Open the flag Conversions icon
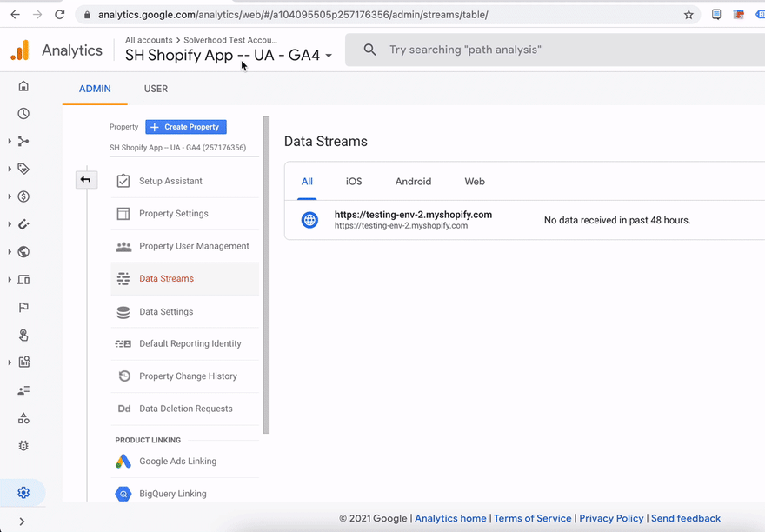The width and height of the screenshot is (765, 532). (x=23, y=307)
